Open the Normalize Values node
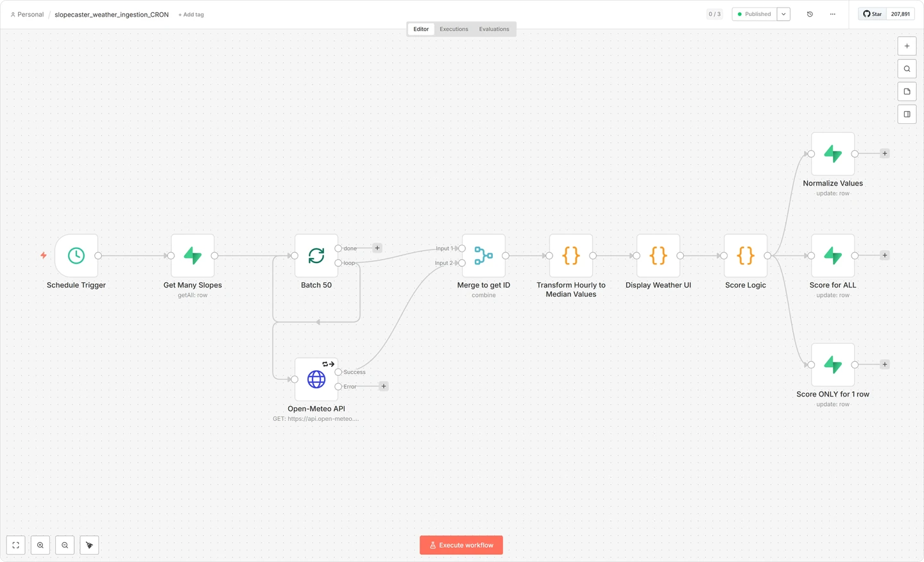The height and width of the screenshot is (562, 924). pyautogui.click(x=833, y=153)
